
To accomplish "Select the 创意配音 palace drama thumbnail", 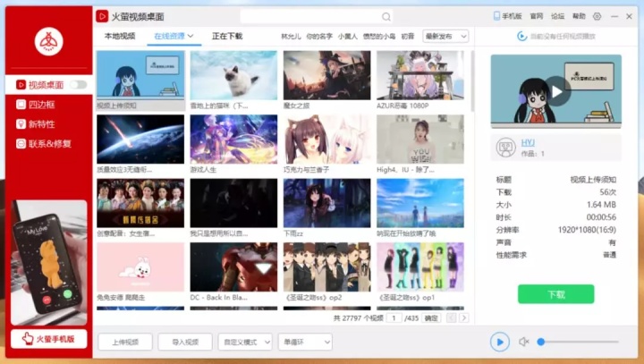I will coord(140,203).
